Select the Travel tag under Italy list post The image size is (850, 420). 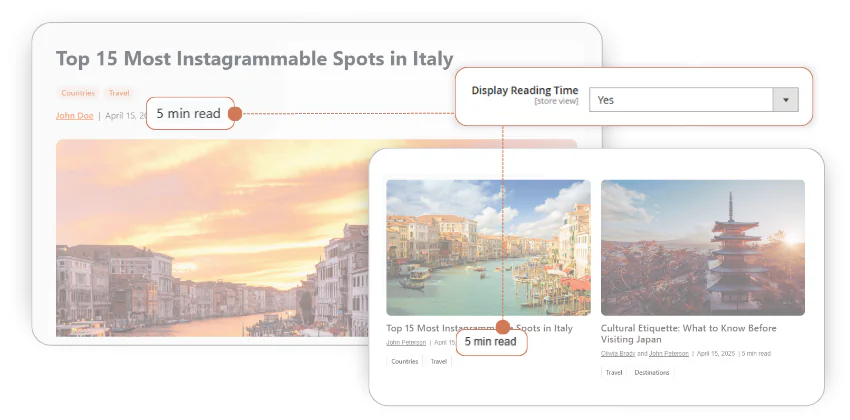click(439, 362)
